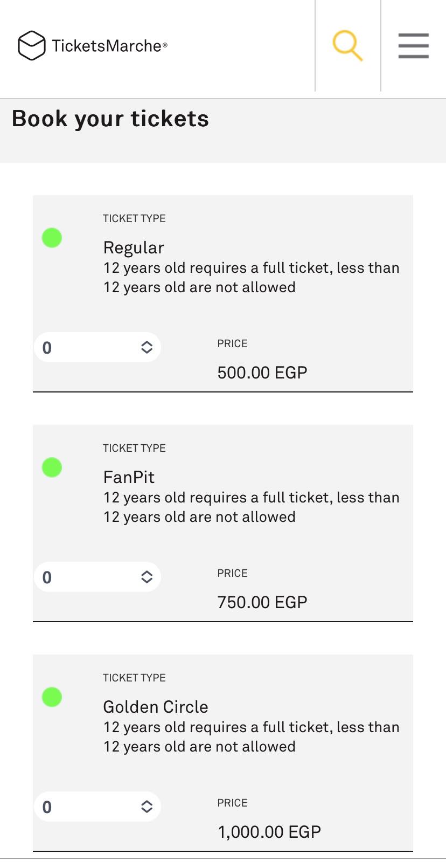Open the hamburger menu
446x868 pixels.
click(x=413, y=45)
